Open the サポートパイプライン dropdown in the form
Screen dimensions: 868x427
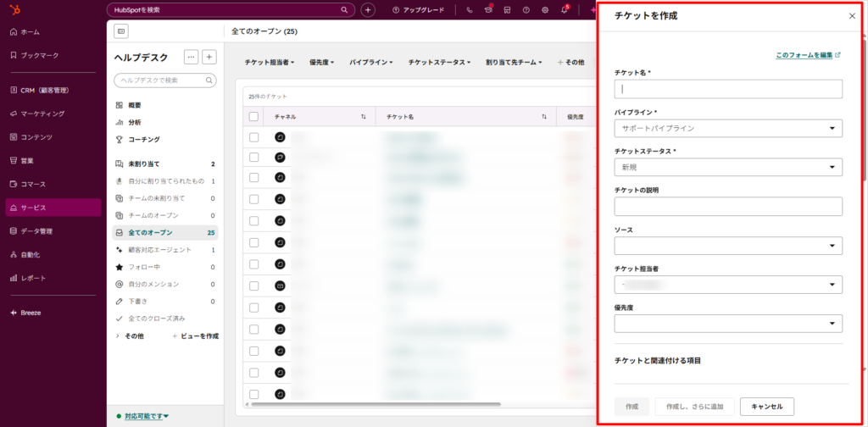(x=728, y=128)
